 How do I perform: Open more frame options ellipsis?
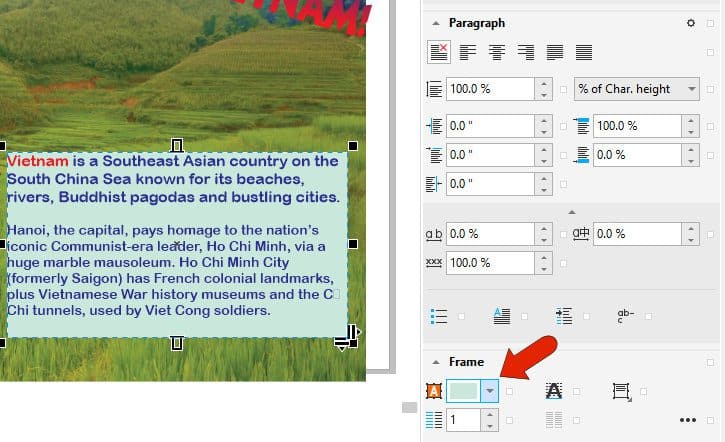coord(688,420)
